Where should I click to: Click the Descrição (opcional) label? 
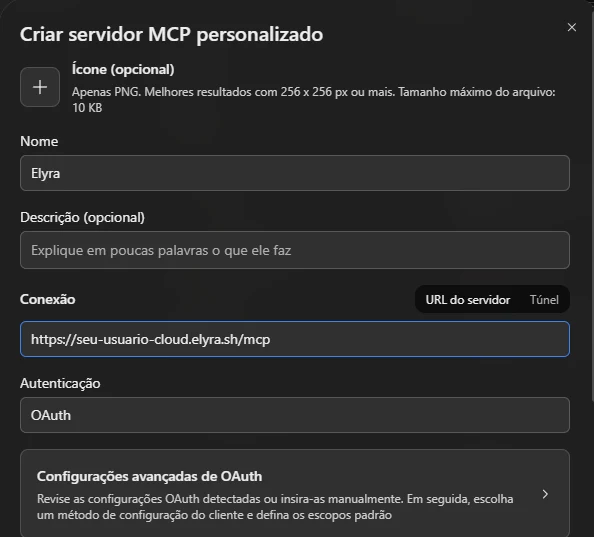[82, 217]
